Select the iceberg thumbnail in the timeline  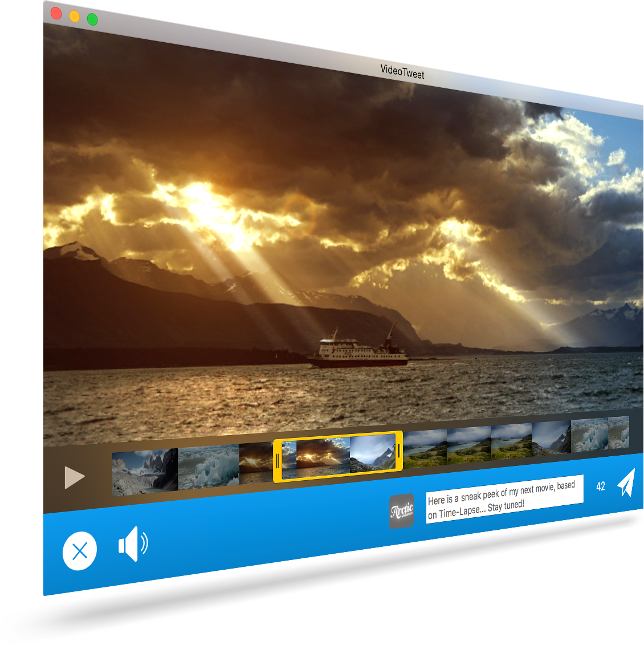(x=209, y=466)
